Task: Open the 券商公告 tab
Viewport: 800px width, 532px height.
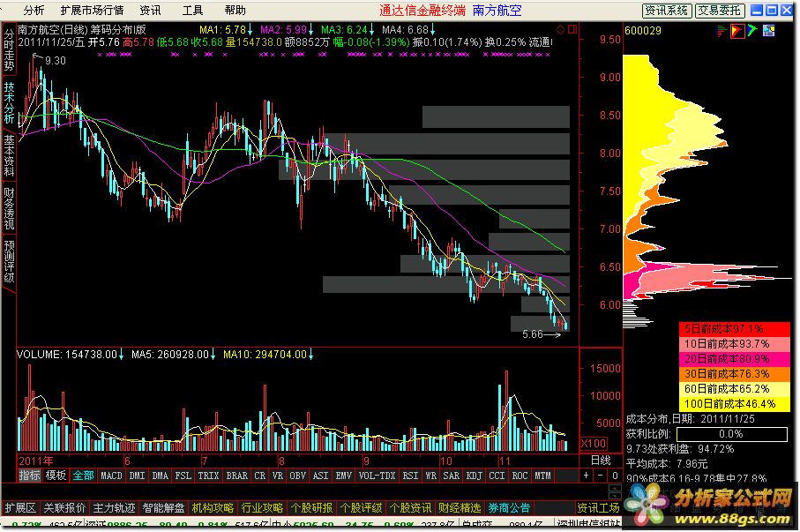Action: (509, 508)
